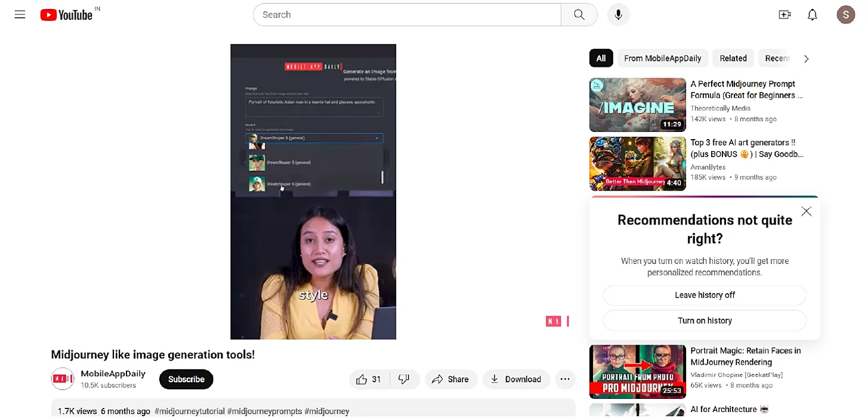Open more actions three-dot menu

(564, 379)
